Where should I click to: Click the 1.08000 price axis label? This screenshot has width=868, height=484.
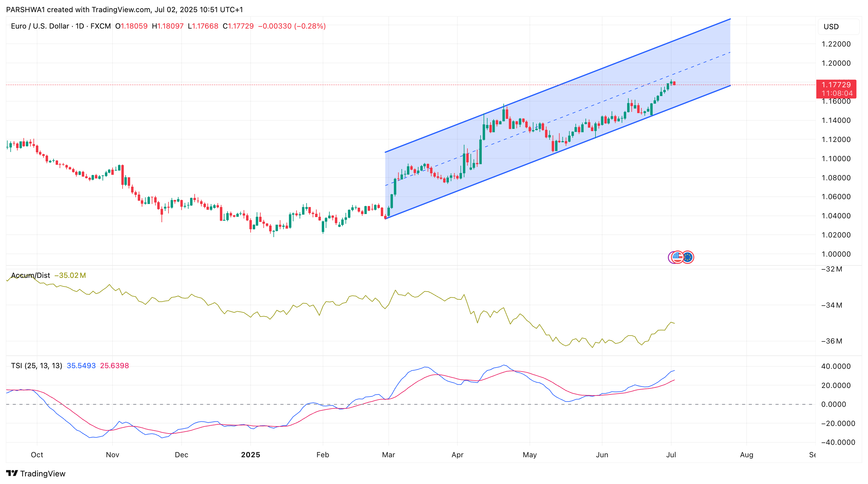pos(836,178)
